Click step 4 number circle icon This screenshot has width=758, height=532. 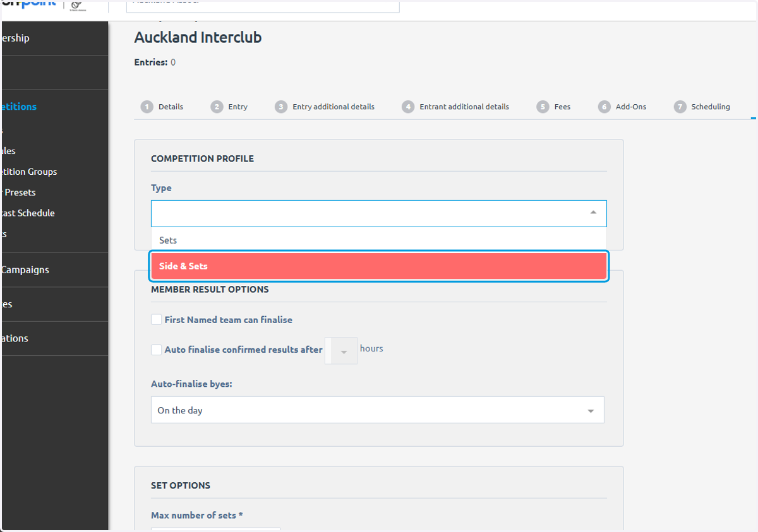(408, 107)
